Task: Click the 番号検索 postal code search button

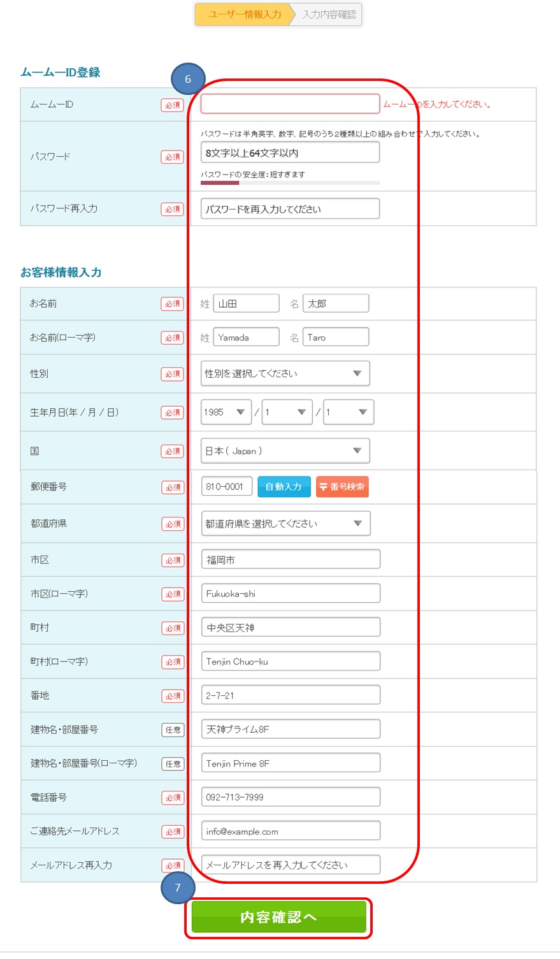Action: click(x=342, y=487)
